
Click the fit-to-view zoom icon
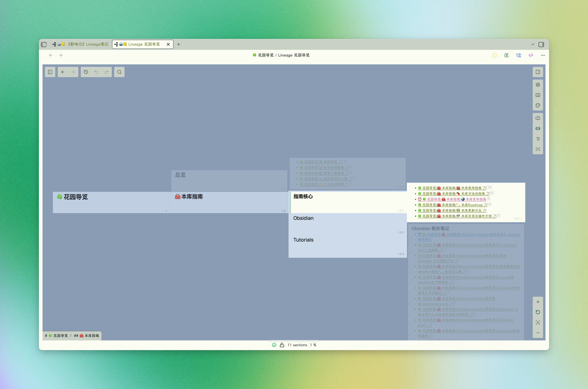coord(538,322)
